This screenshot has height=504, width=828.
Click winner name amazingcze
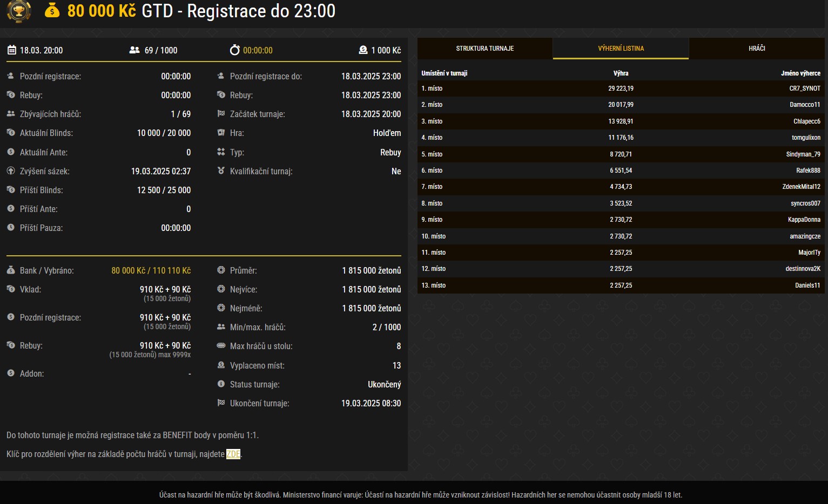pos(805,236)
